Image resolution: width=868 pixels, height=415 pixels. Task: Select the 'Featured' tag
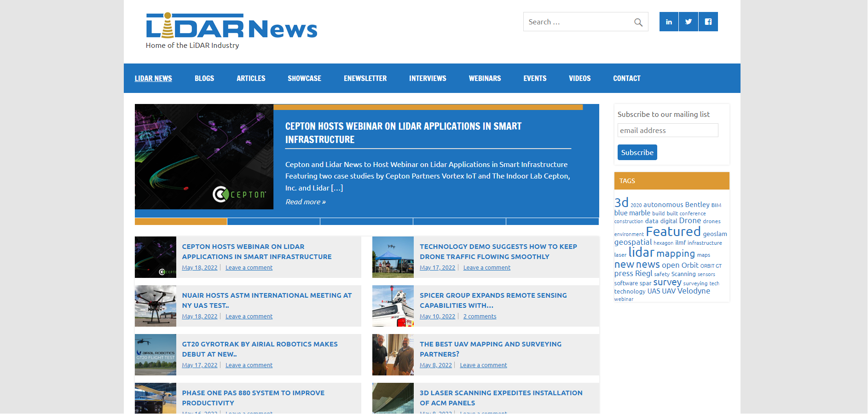(673, 232)
